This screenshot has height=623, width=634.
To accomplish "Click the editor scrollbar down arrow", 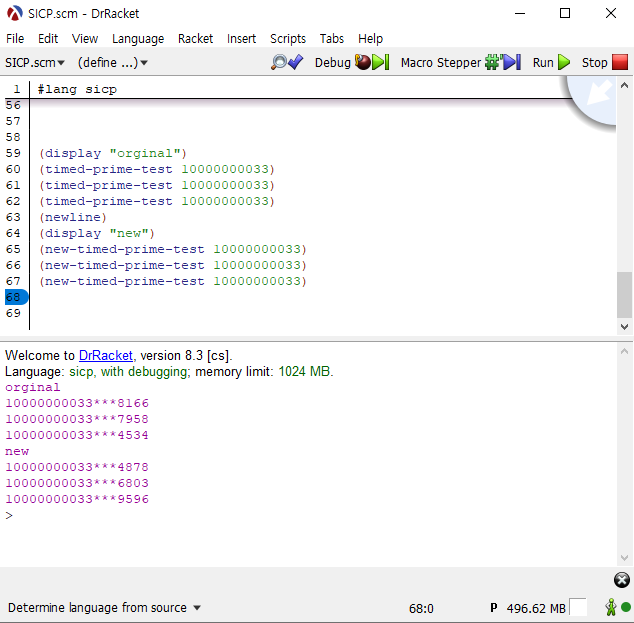I will pos(625,327).
